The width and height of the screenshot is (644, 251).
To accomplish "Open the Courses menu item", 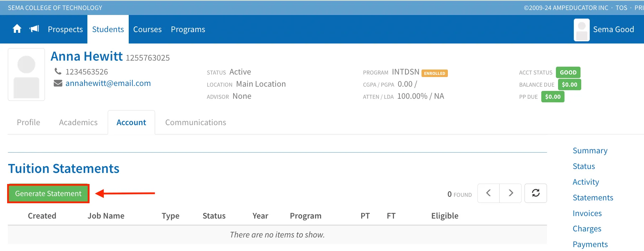I will (x=147, y=29).
